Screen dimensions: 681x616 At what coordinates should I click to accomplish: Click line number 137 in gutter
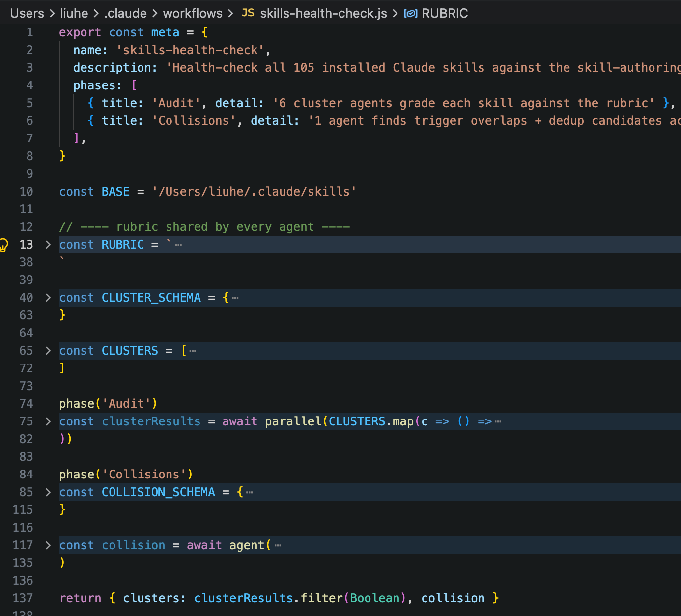coord(23,598)
